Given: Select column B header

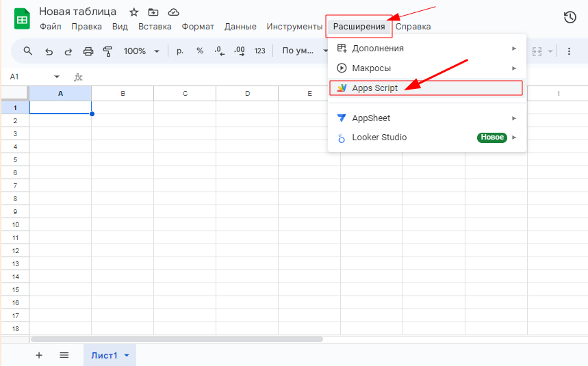Looking at the screenshot, I should (x=123, y=94).
